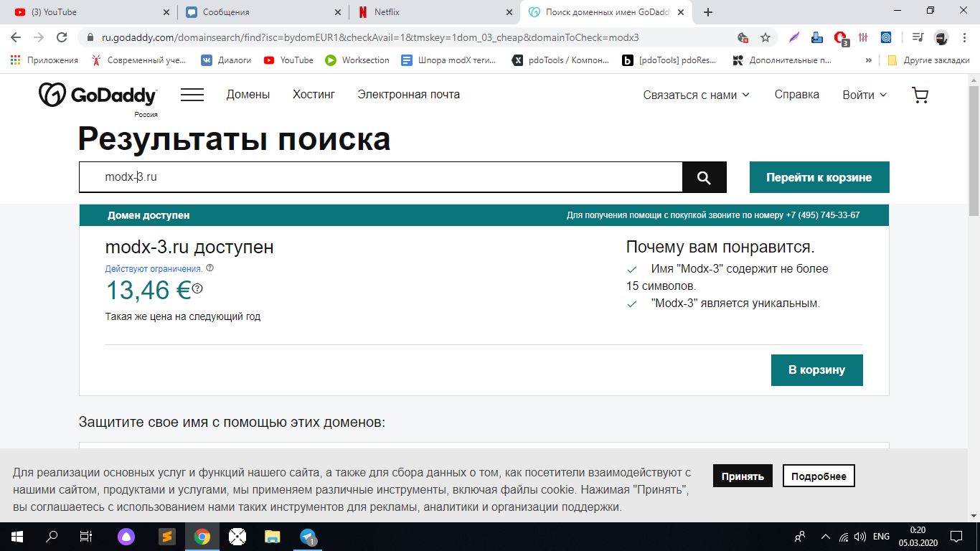Open the Chrome profile avatar

point(941,37)
